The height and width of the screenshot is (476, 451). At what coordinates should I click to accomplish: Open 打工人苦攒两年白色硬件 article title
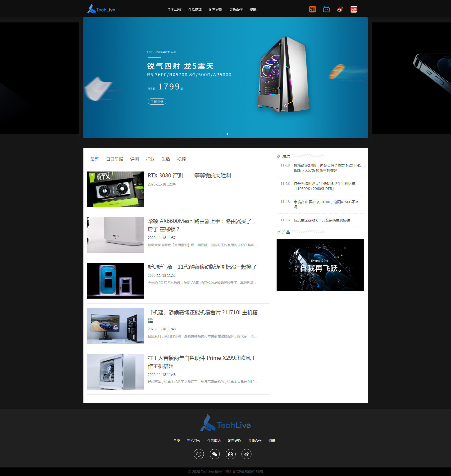pos(202,362)
